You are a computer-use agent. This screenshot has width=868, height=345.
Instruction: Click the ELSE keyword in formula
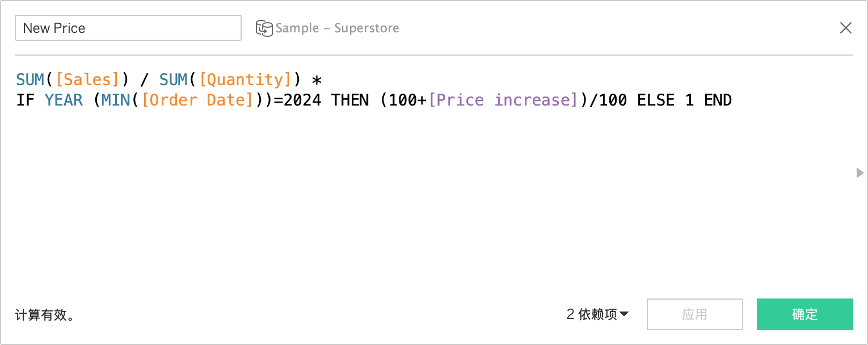click(655, 100)
